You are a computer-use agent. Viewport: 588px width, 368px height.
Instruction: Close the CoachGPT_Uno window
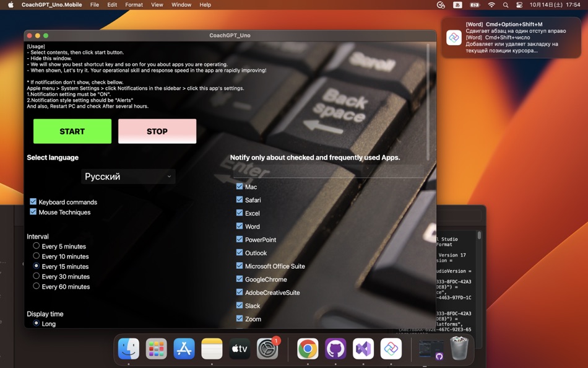pos(30,36)
